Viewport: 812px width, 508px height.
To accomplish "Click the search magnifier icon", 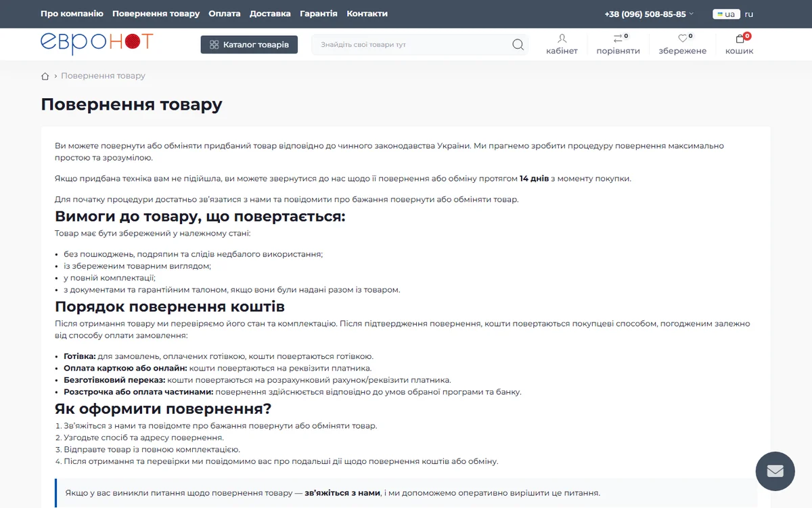I will [518, 45].
